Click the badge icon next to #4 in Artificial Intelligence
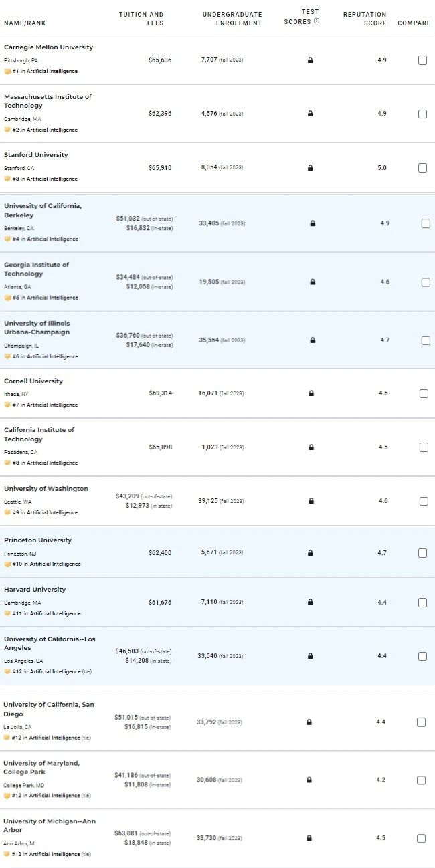Screen dimensions: 435x868 click(x=7, y=239)
